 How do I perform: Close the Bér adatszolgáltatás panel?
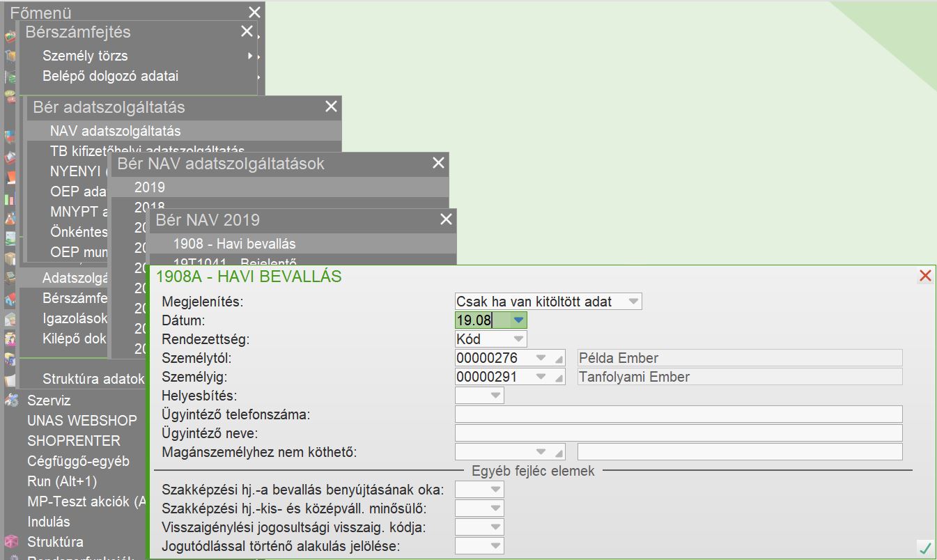331,107
